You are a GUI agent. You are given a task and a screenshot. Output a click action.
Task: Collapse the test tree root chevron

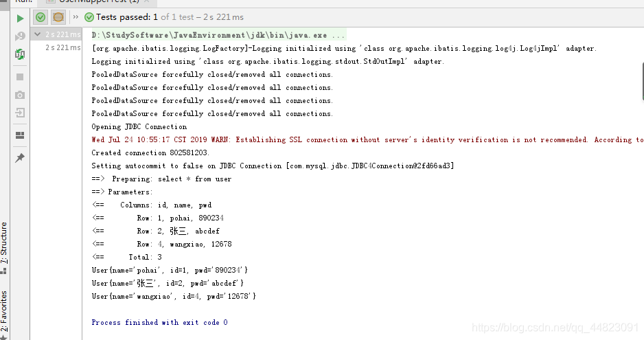pos(37,34)
